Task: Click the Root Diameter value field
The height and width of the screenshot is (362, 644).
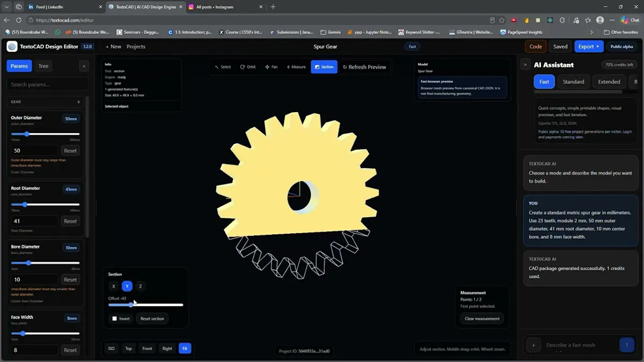Action: pyautogui.click(x=34, y=221)
